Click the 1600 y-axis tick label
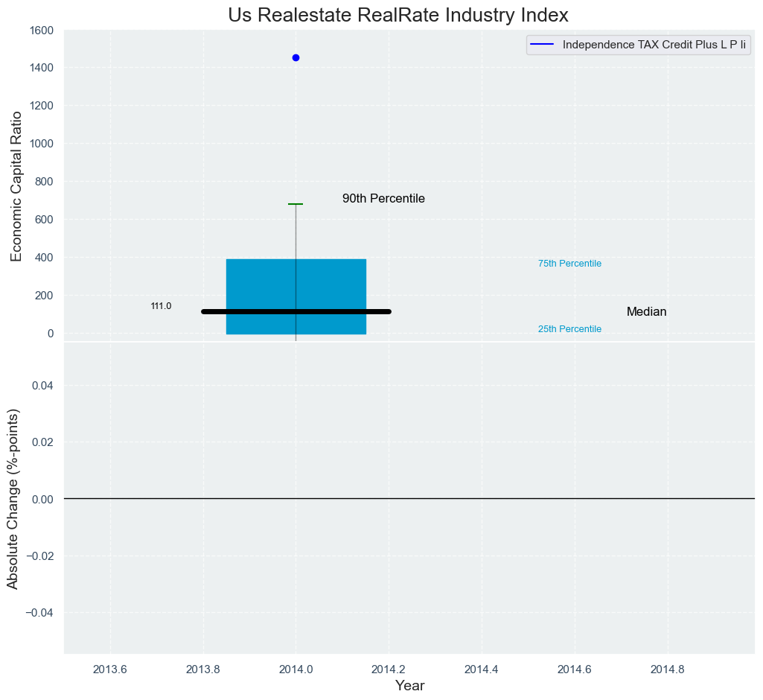The height and width of the screenshot is (700, 763). tap(41, 31)
